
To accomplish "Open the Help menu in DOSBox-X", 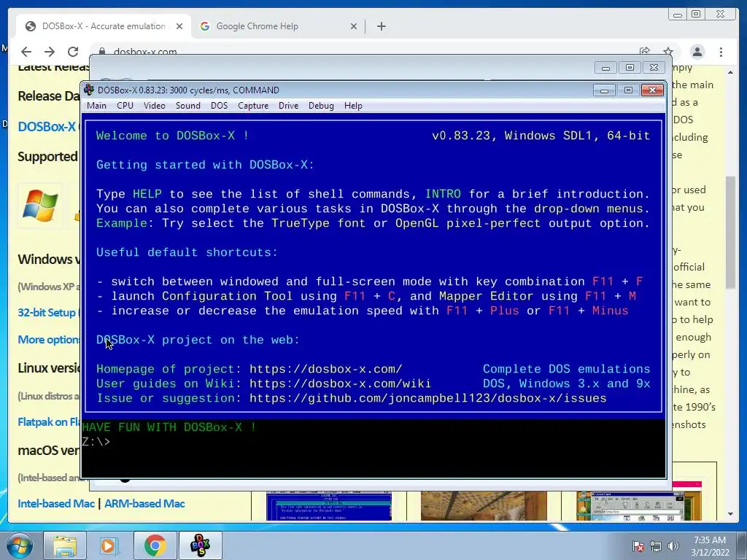I will pyautogui.click(x=353, y=106).
